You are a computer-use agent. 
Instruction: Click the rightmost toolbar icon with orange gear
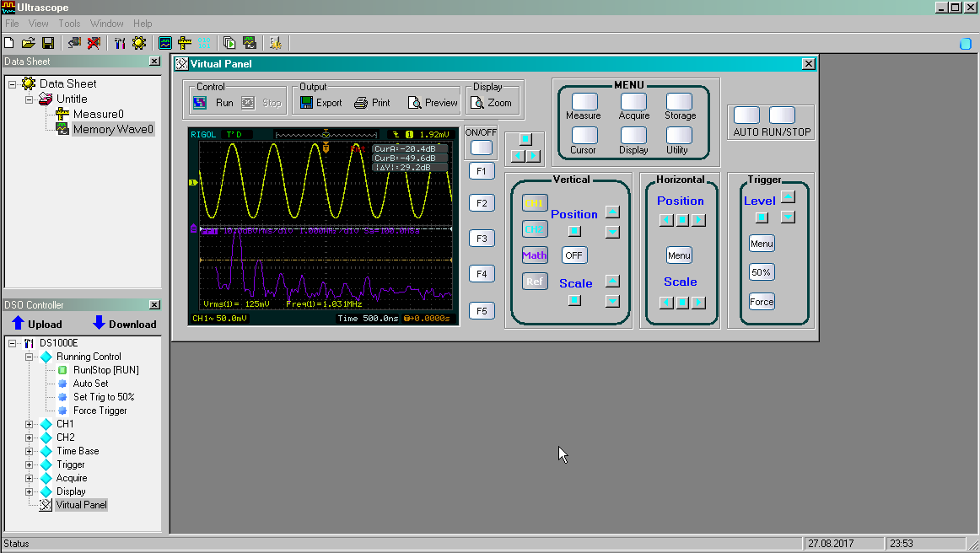[275, 43]
